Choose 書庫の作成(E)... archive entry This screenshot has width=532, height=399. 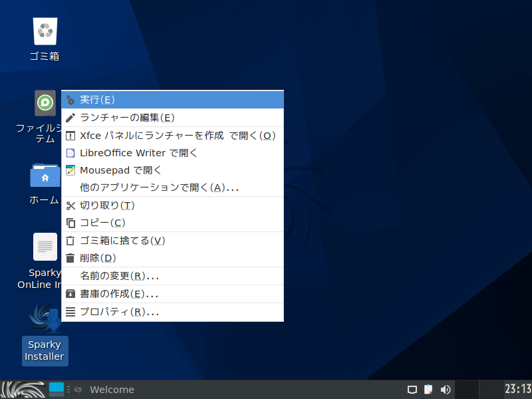coord(172,294)
